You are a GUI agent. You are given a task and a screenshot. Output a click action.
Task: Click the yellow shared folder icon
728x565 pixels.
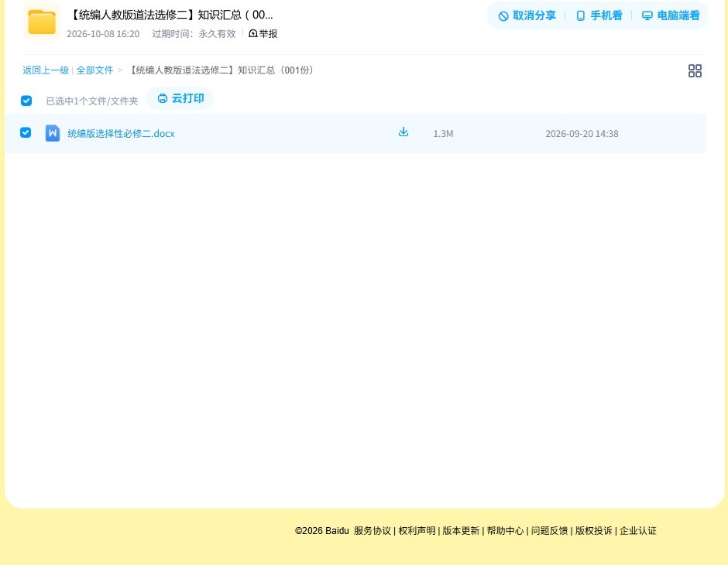tap(42, 22)
